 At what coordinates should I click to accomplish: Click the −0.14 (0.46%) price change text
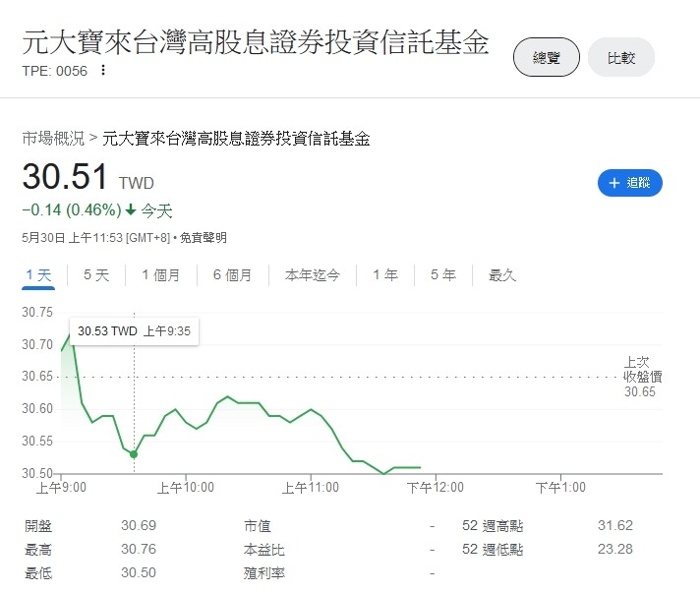pos(72,209)
